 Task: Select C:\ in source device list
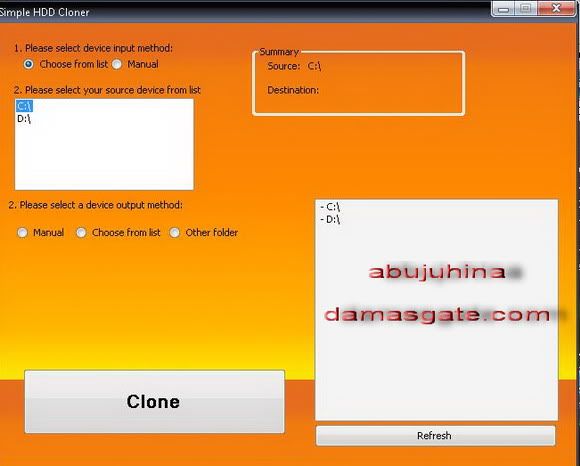click(x=24, y=106)
